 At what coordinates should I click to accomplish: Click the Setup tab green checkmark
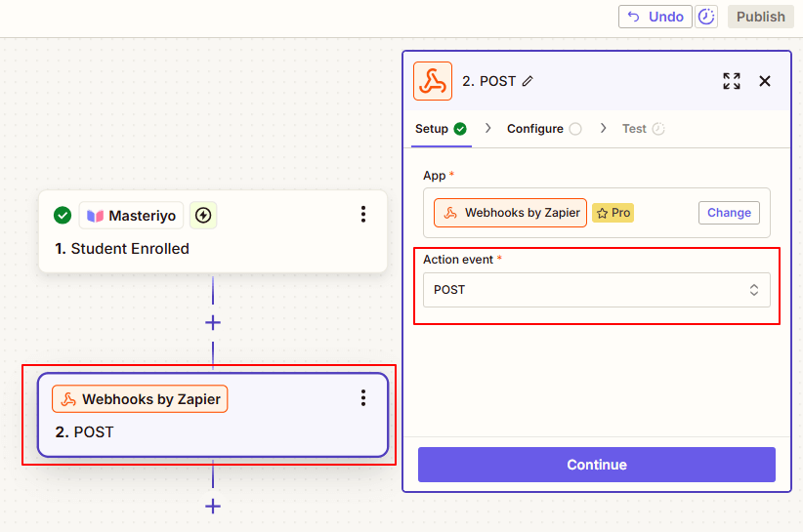460,129
